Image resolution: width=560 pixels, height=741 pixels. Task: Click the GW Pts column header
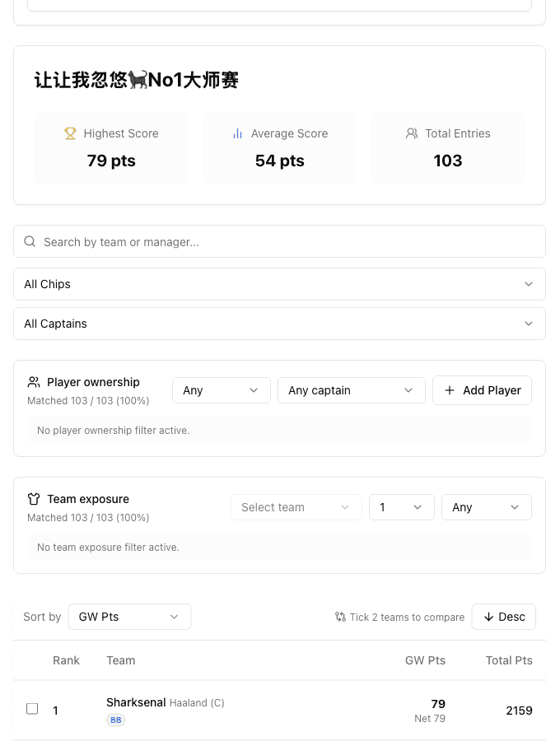point(425,660)
